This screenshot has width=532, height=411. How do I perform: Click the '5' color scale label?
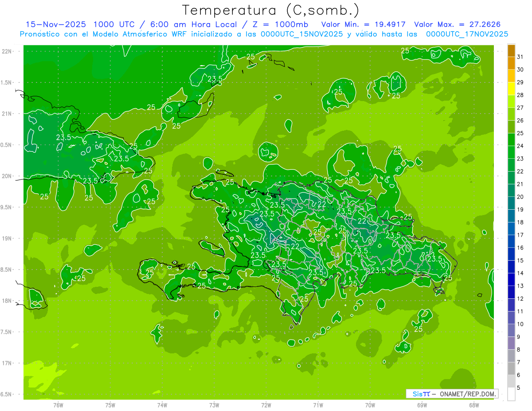[x=519, y=388]
